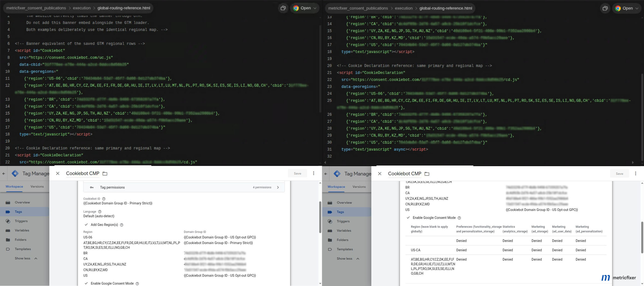Screen dimensions: 644x286
Task: Toggle Enable Google Consent Mode checkbox, lower-left panel
Action: (86, 283)
